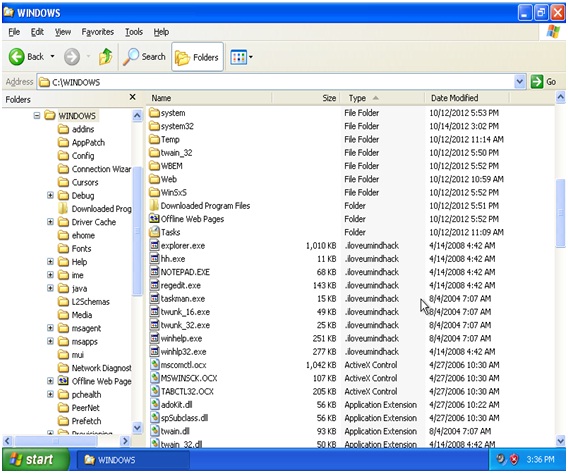
Task: Click the WINDOWS taskbar button
Action: [133, 460]
